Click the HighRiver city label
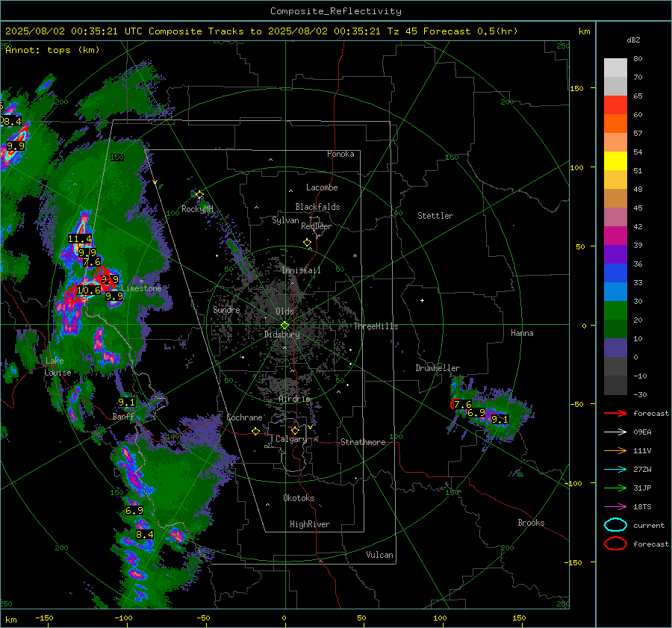Viewport: 672px width, 628px height. [x=310, y=524]
